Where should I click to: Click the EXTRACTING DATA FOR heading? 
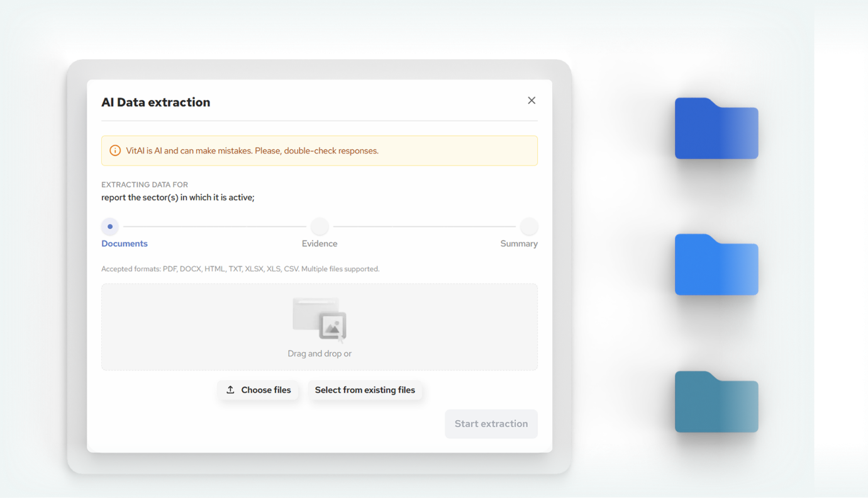(x=145, y=184)
